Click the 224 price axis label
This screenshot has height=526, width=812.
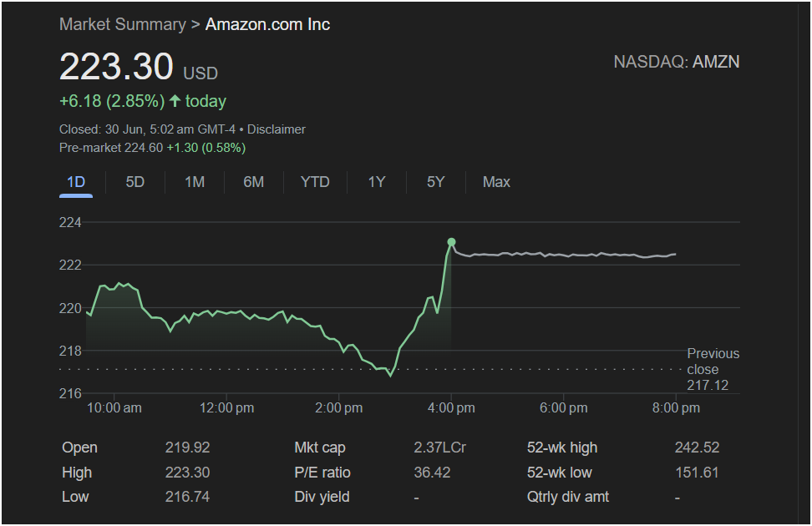pos(70,223)
